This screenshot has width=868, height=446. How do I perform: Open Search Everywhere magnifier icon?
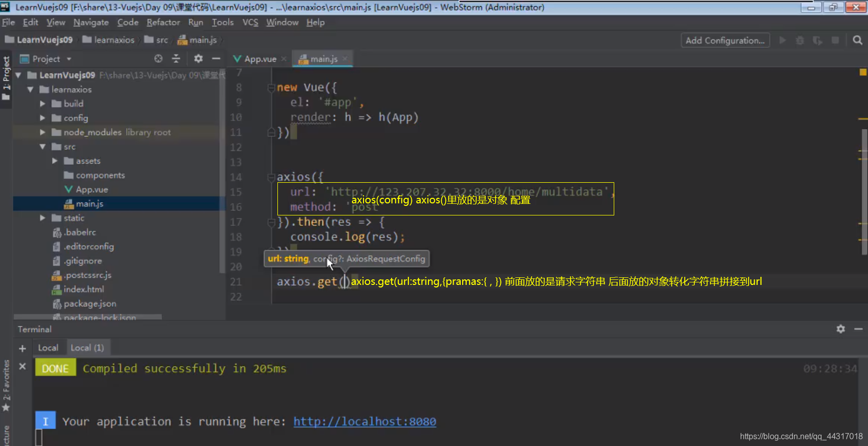coord(857,40)
